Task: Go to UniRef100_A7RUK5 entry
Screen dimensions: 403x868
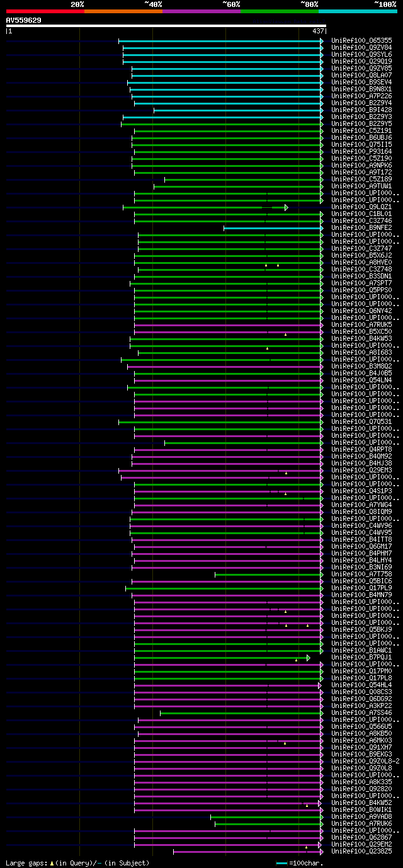Action: tap(361, 325)
